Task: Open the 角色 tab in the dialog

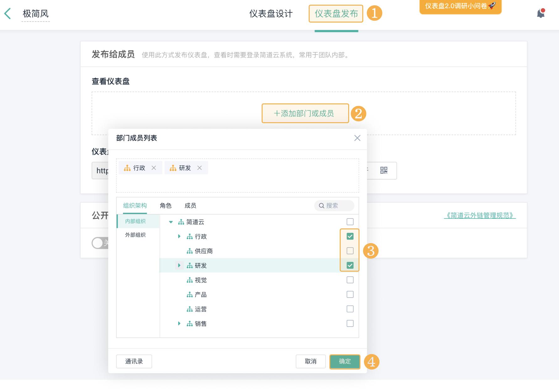Action: point(166,206)
